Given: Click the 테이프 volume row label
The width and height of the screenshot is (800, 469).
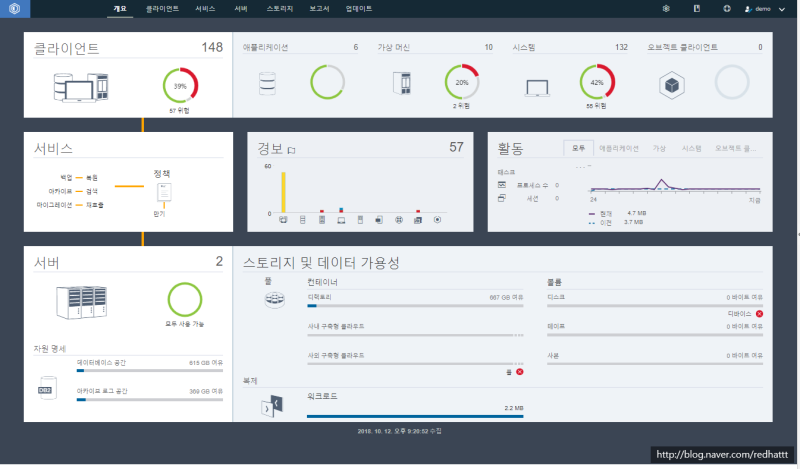Looking at the screenshot, I should [x=556, y=326].
